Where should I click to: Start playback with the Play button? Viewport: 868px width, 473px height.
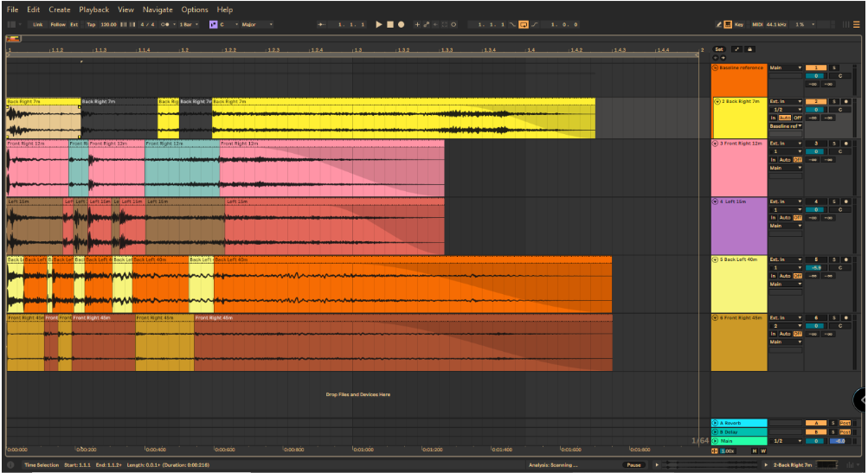379,24
